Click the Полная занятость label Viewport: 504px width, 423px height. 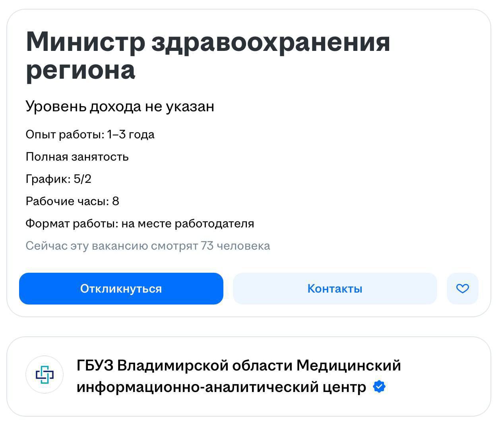pos(77,157)
